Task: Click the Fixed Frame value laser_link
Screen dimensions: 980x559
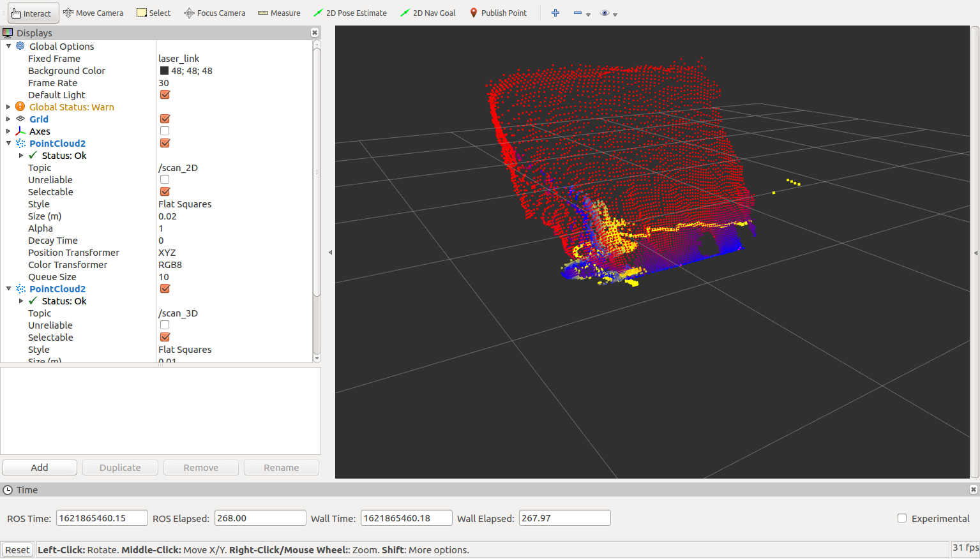Action: (179, 58)
